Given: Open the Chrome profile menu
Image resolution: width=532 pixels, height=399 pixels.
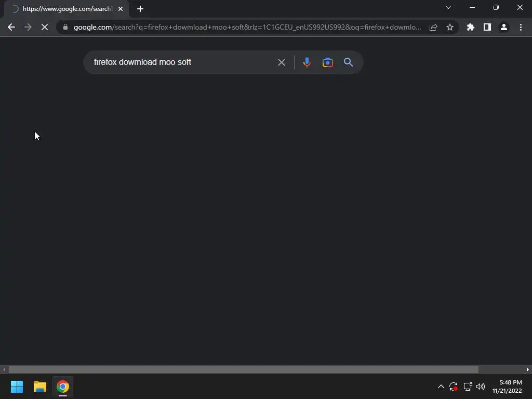Looking at the screenshot, I should tap(504, 27).
